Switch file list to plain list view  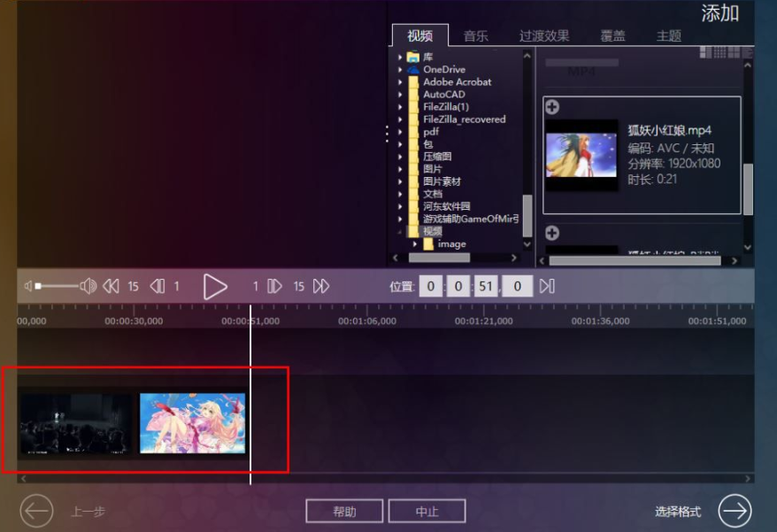(747, 52)
